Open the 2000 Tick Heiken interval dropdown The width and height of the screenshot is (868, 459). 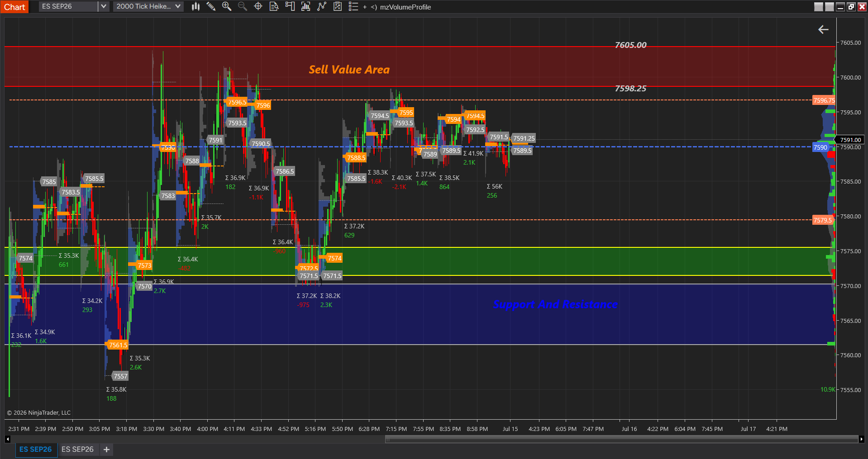pyautogui.click(x=148, y=6)
